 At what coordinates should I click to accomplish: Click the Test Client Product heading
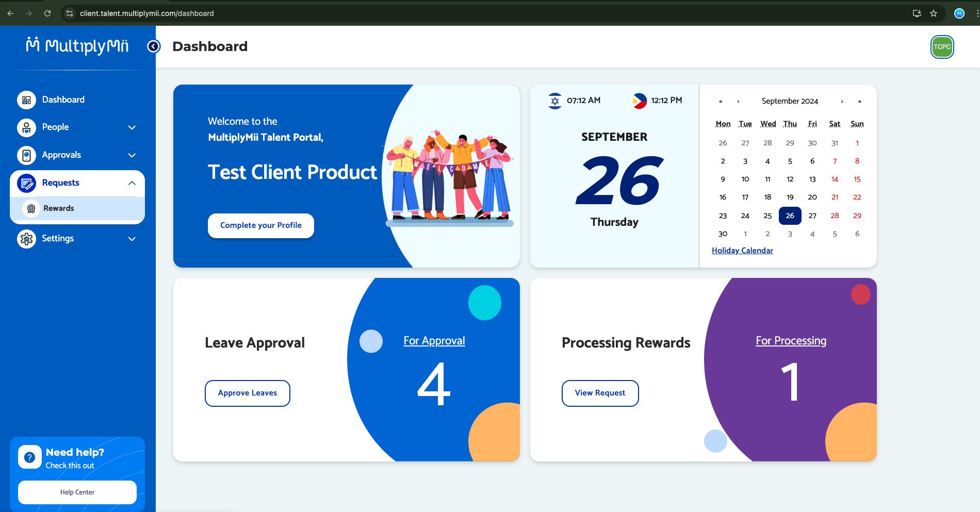coord(292,172)
